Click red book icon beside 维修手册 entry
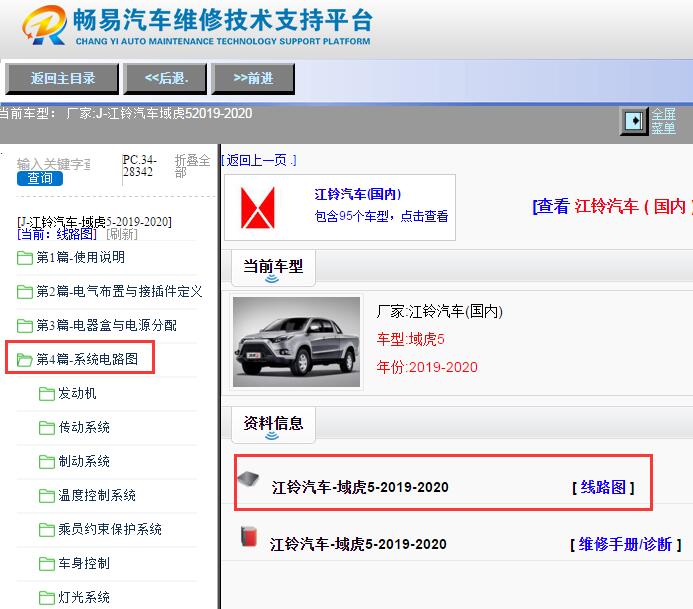693x609 pixels. (x=249, y=537)
